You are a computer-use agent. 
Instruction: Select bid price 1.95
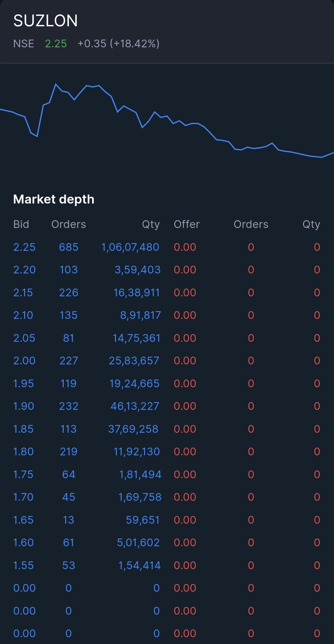[x=24, y=384]
